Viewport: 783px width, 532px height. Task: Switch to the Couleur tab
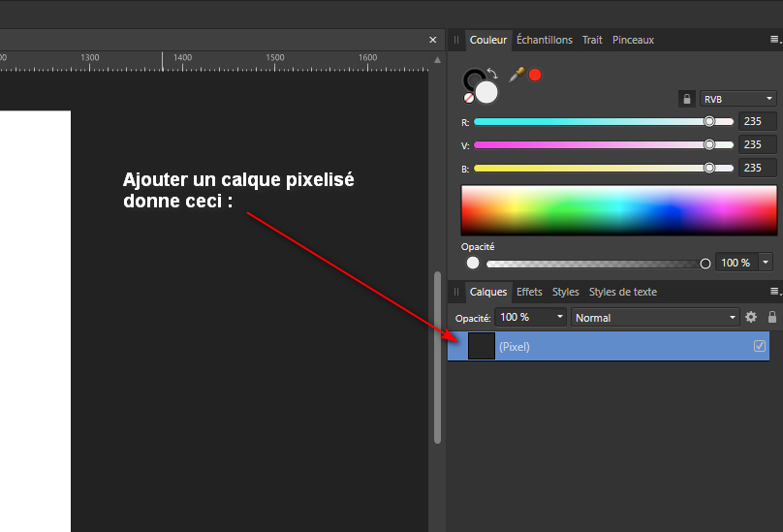click(x=487, y=40)
